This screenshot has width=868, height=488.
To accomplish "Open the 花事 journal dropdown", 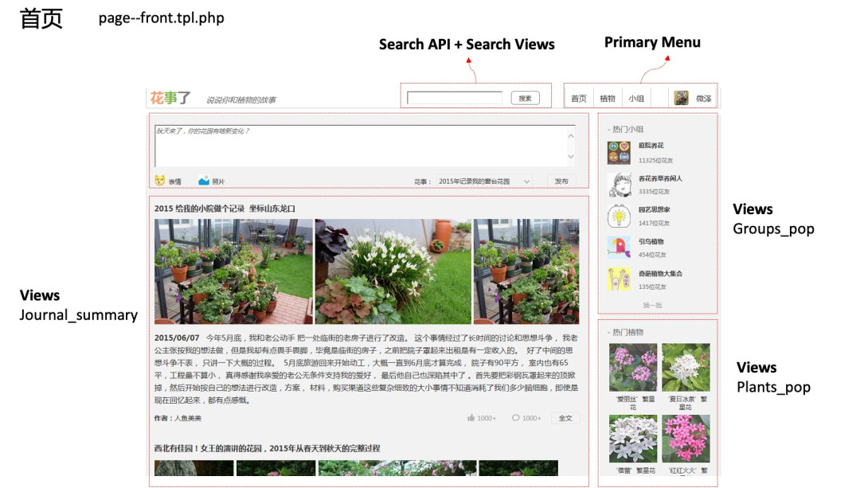I will click(x=483, y=182).
